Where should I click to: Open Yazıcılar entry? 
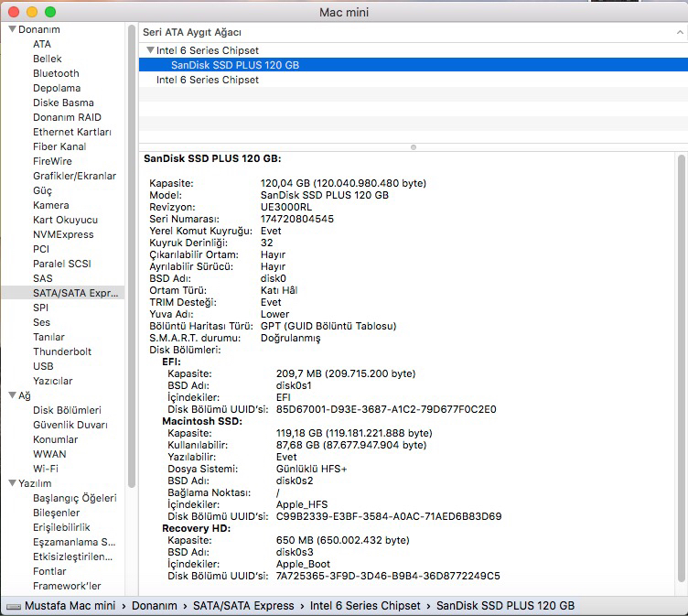click(x=53, y=381)
